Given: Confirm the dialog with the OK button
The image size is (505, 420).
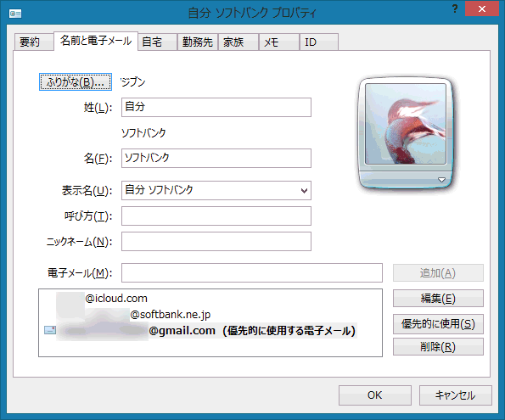Looking at the screenshot, I should click(375, 395).
